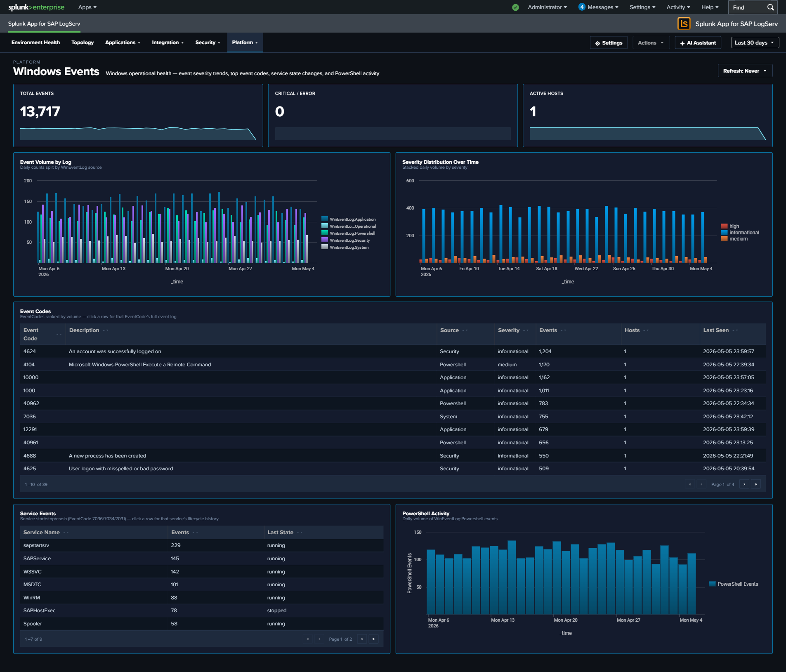Expand the Security navigation menu
Screen dimensions: 786x672
click(x=208, y=42)
